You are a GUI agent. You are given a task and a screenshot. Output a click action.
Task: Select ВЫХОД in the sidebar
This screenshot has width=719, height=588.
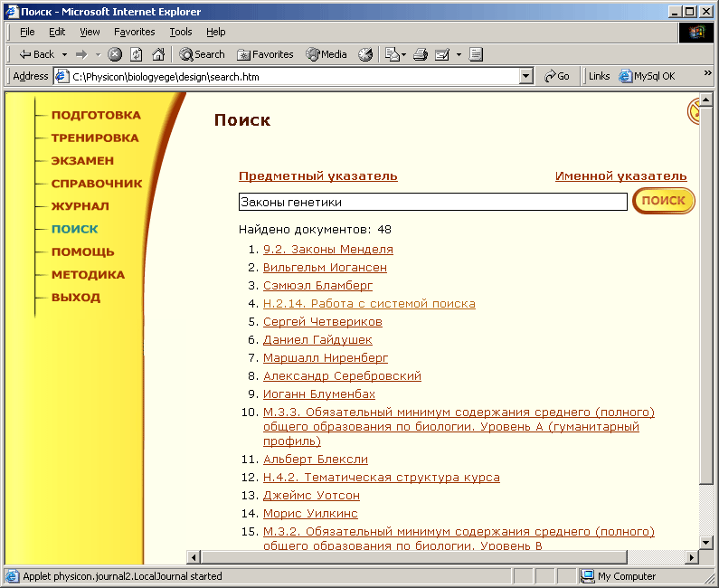(x=76, y=298)
